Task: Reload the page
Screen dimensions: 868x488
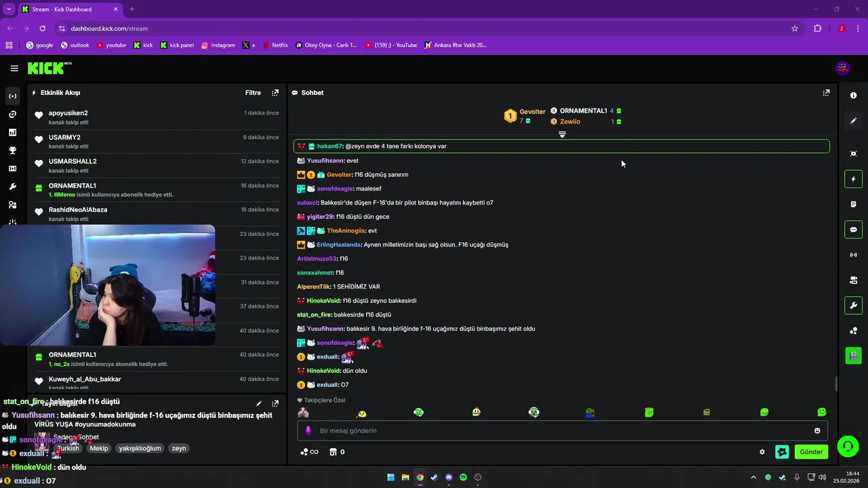Action: (42, 28)
